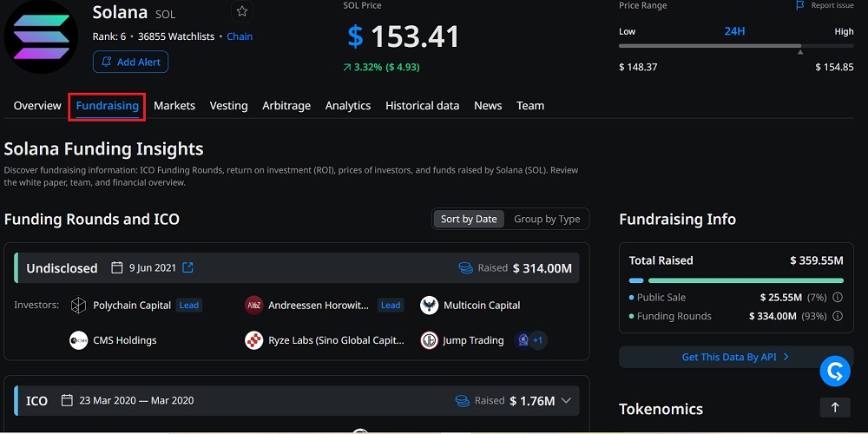Click the Solana logo image
This screenshot has width=868, height=434.
[42, 37]
